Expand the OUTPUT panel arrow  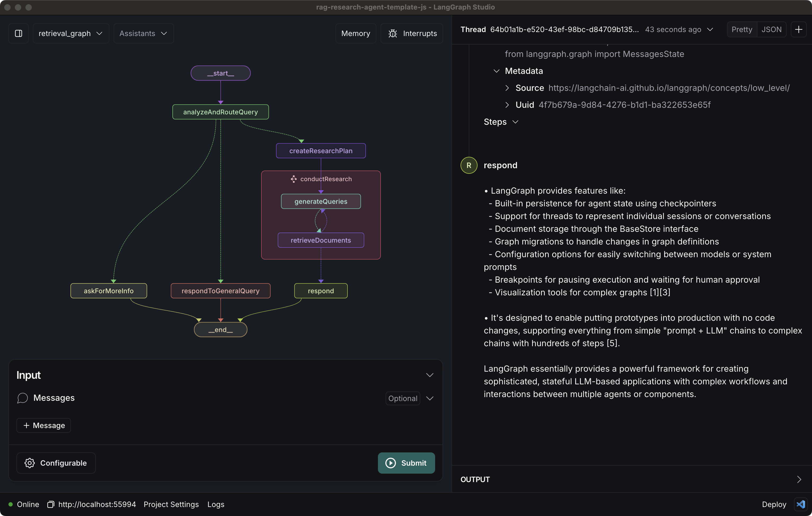point(799,479)
